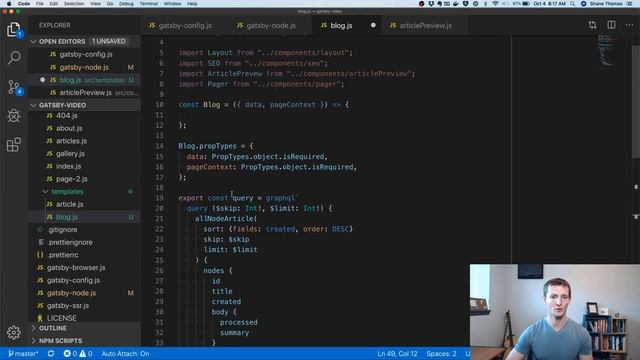Open the LICENSE file
Screen dimensions: 640x360
pos(84,318)
